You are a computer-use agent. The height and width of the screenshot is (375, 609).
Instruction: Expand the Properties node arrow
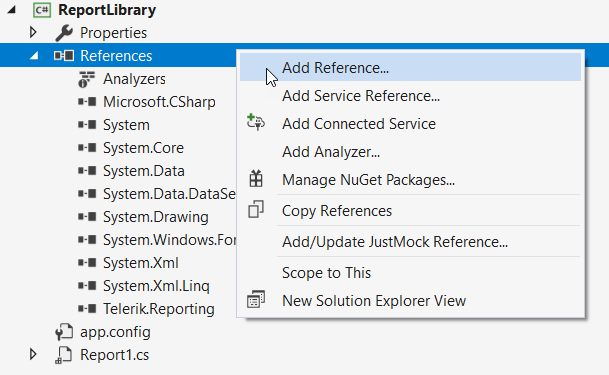coord(33,32)
